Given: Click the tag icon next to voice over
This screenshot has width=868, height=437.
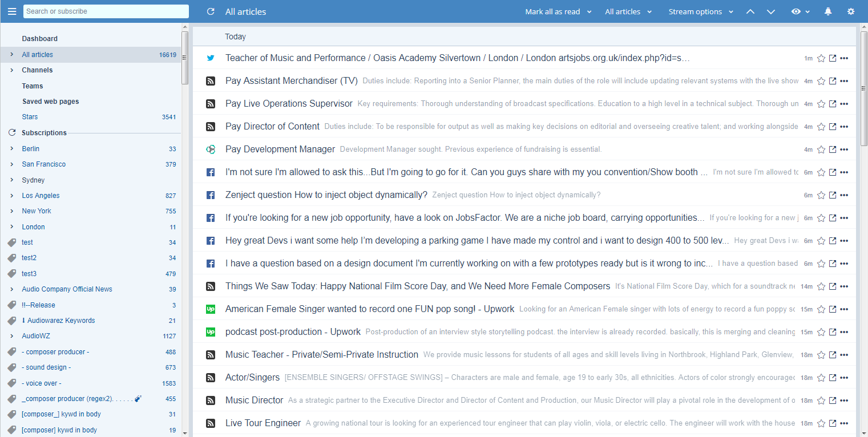Looking at the screenshot, I should tap(12, 383).
